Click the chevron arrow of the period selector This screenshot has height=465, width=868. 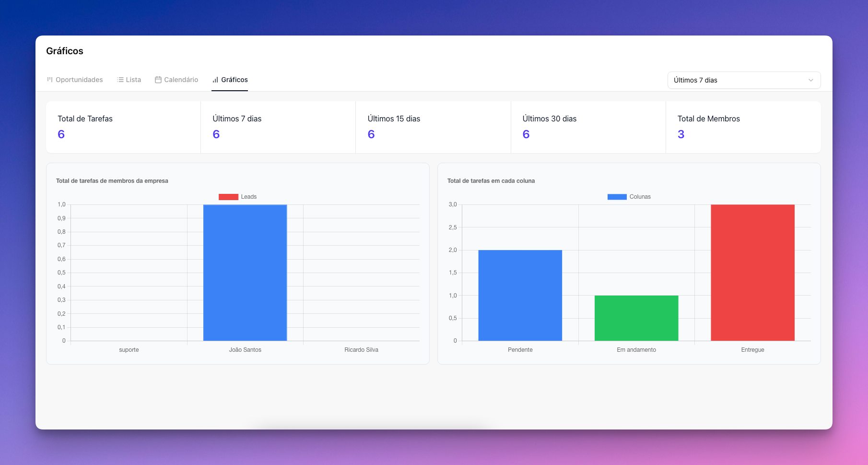[x=811, y=80]
